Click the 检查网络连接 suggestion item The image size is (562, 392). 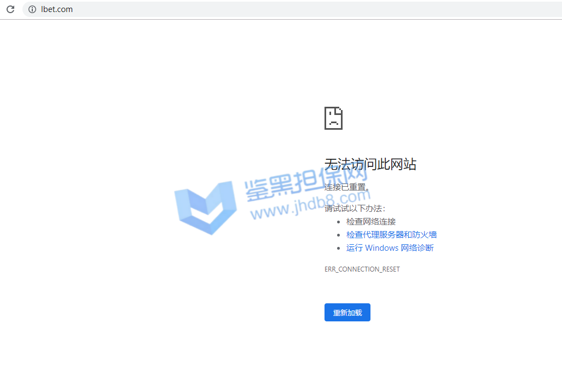tap(371, 222)
